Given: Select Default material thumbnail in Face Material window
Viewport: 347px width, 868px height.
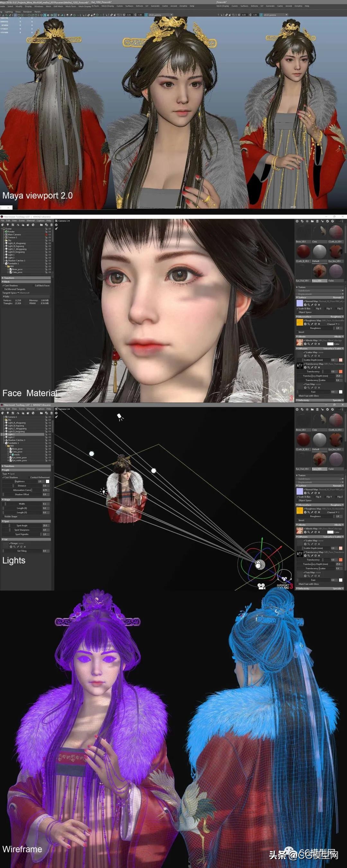Looking at the screenshot, I should coord(320,251).
